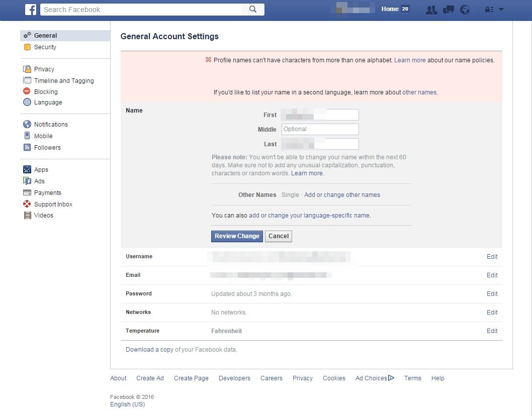This screenshot has width=532, height=416.
Task: Click Learn more under name note
Action: click(x=307, y=173)
